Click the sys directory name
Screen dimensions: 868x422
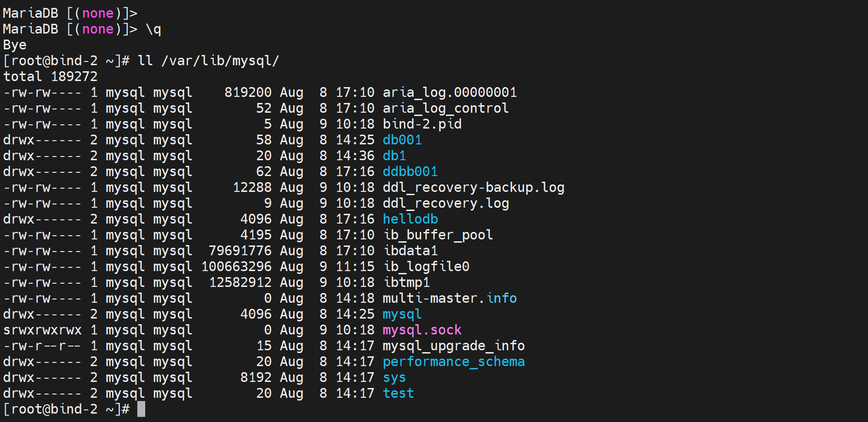pos(394,377)
